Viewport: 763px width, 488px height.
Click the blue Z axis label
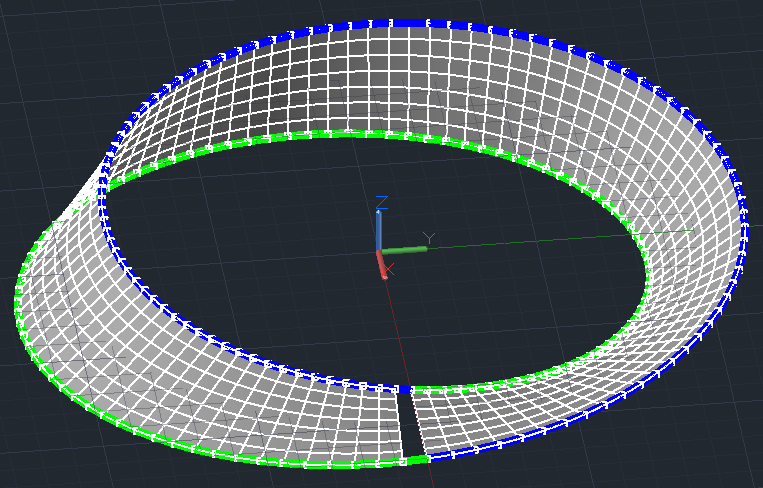click(x=382, y=202)
